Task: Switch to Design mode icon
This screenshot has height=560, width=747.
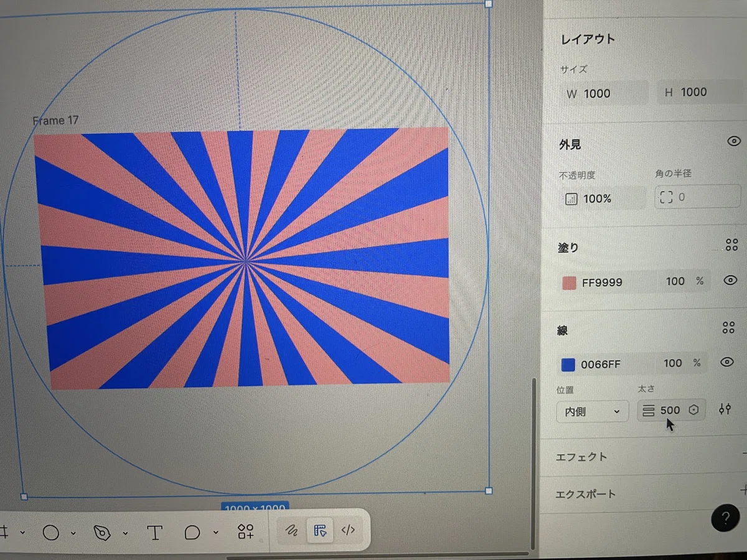Action: [321, 531]
